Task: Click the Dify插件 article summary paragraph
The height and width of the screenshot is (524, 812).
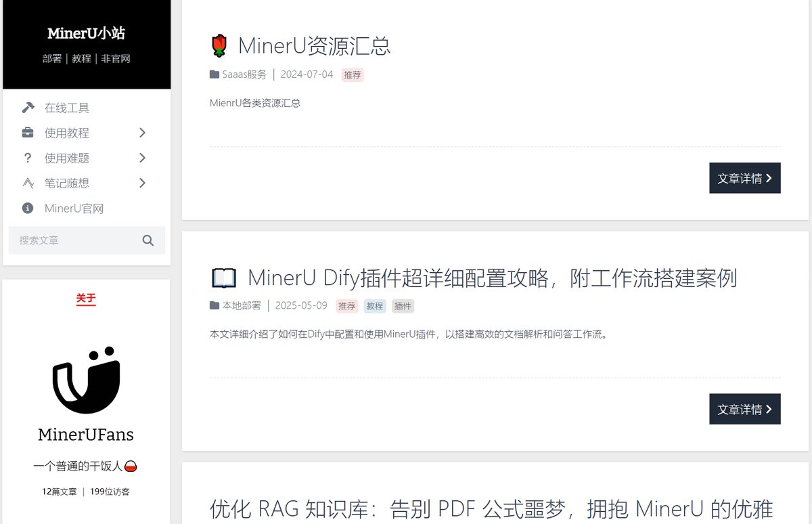Action: tap(409, 334)
